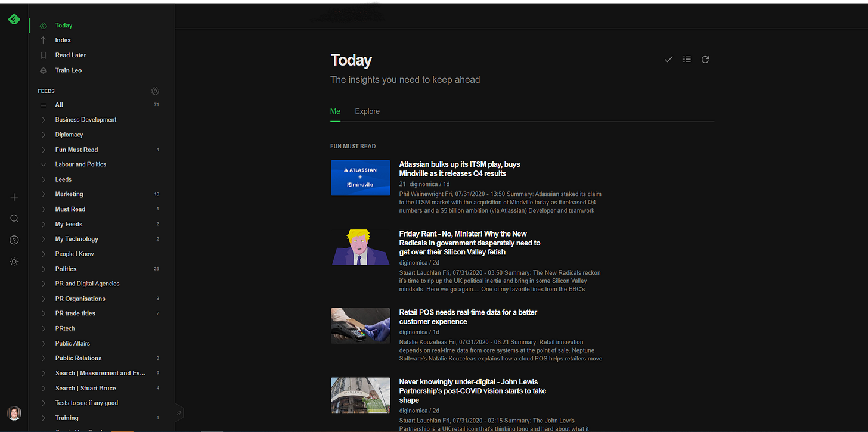Expand the Diplomacy folder chevron
The image size is (868, 432).
43,135
